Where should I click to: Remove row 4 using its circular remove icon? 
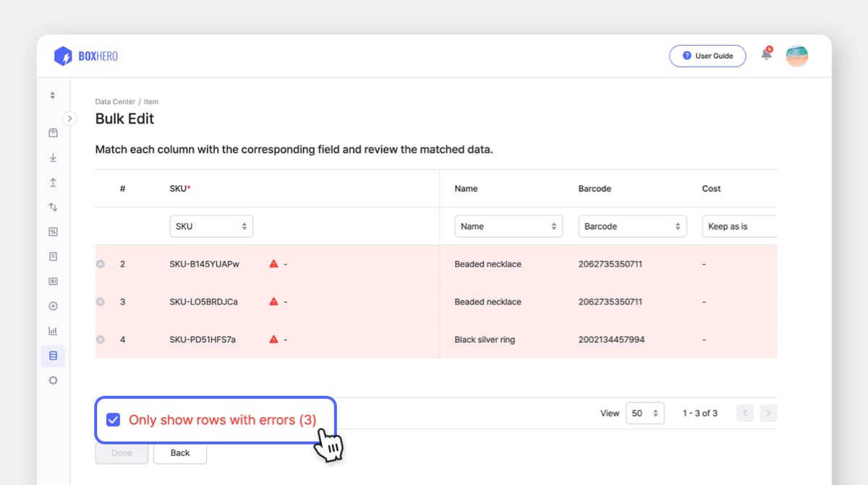[x=101, y=339]
